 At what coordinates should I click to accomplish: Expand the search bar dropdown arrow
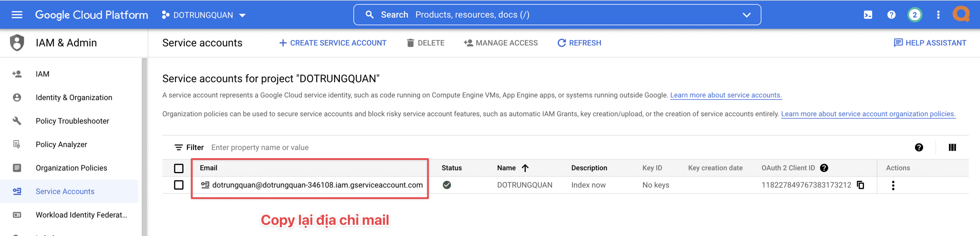pos(746,15)
